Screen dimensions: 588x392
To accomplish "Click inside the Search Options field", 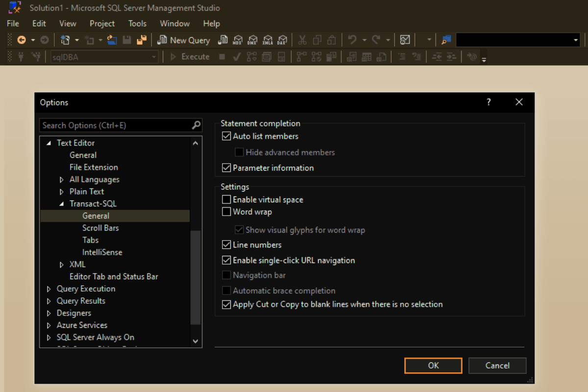I will pyautogui.click(x=115, y=125).
